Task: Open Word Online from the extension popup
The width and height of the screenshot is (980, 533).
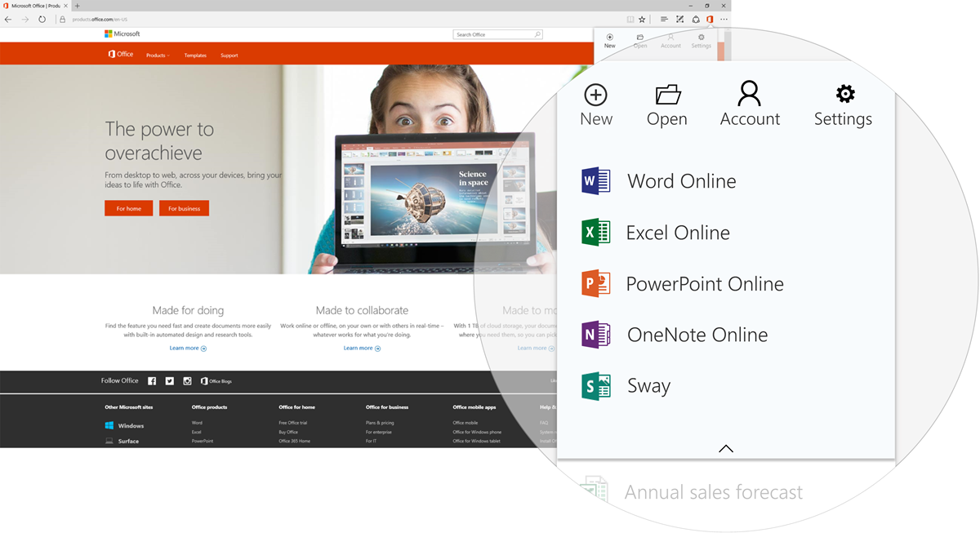Action: click(x=681, y=180)
